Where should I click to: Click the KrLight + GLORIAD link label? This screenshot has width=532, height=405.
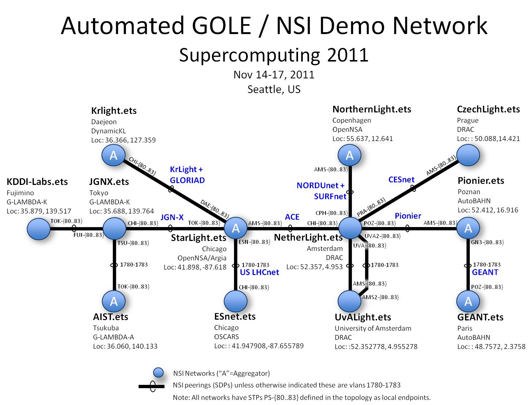[187, 175]
